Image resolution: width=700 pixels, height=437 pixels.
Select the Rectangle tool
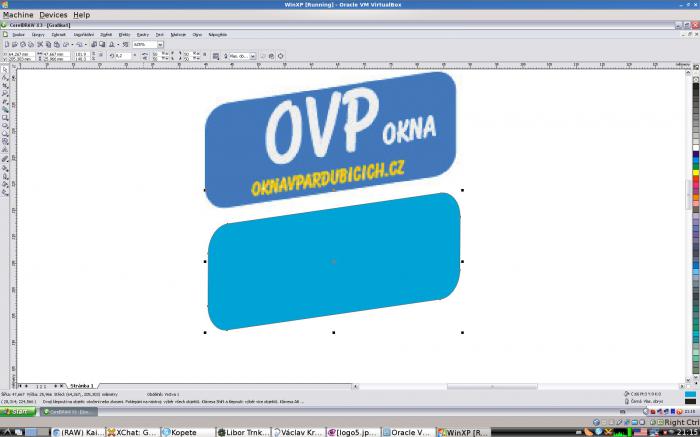point(5,118)
